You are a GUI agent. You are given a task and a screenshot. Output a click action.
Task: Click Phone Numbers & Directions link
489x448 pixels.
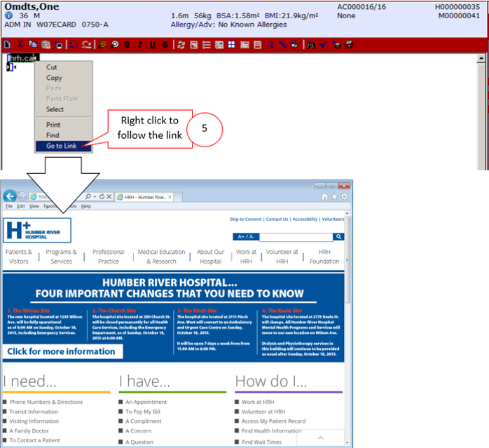(46, 402)
